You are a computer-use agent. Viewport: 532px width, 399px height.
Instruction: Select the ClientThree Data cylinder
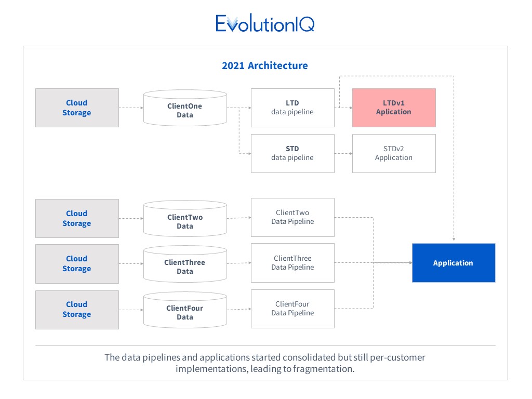click(185, 264)
